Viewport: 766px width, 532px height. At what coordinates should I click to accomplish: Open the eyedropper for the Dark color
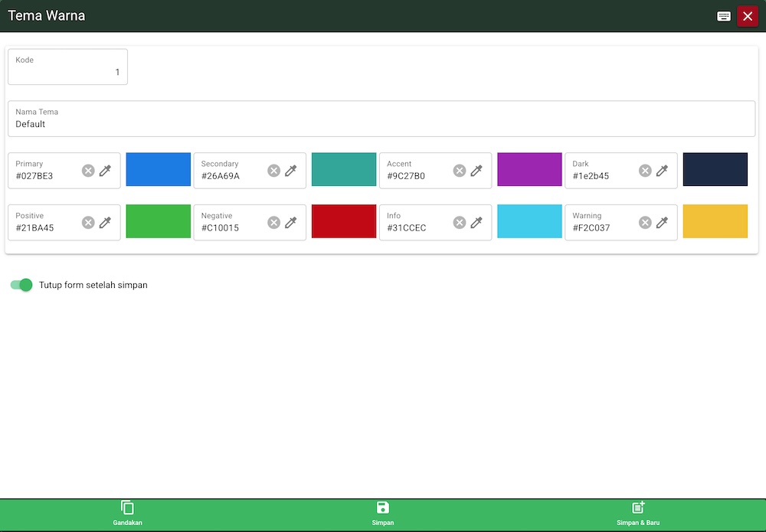point(663,170)
